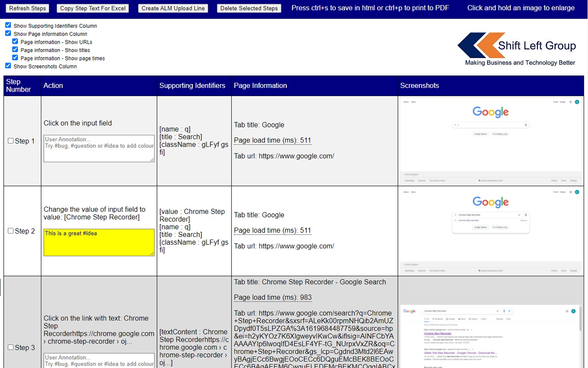The width and height of the screenshot is (588, 368).
Task: Uncheck Page information - Show titles
Action: 15,50
